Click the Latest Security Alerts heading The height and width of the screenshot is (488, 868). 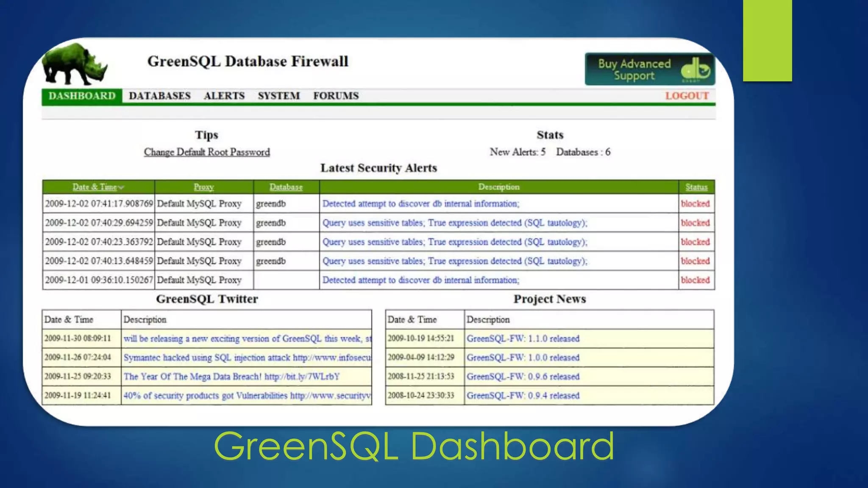(378, 168)
